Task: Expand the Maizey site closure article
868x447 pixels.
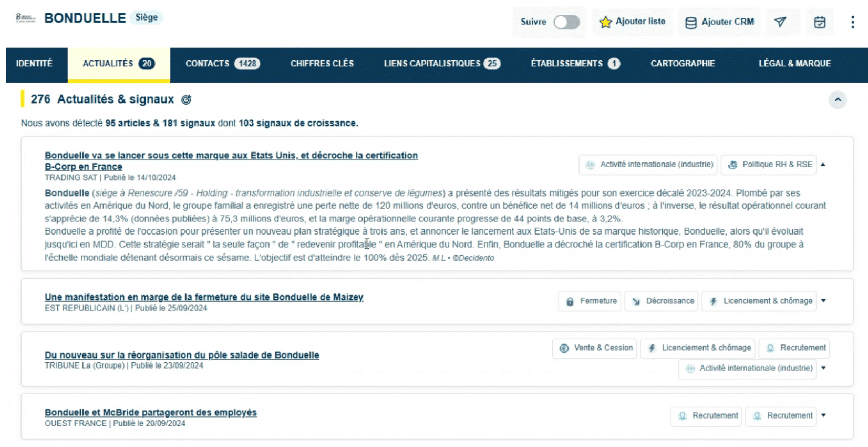Action: click(x=823, y=301)
